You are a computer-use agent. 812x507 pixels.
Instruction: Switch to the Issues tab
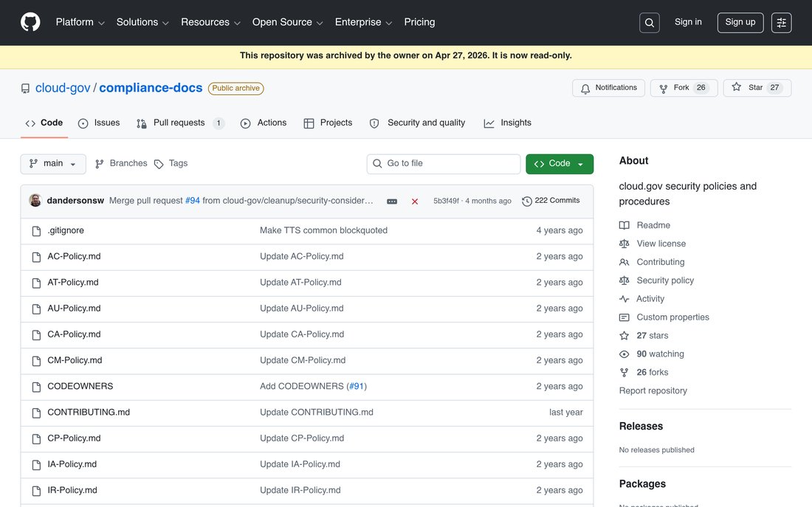[98, 123]
